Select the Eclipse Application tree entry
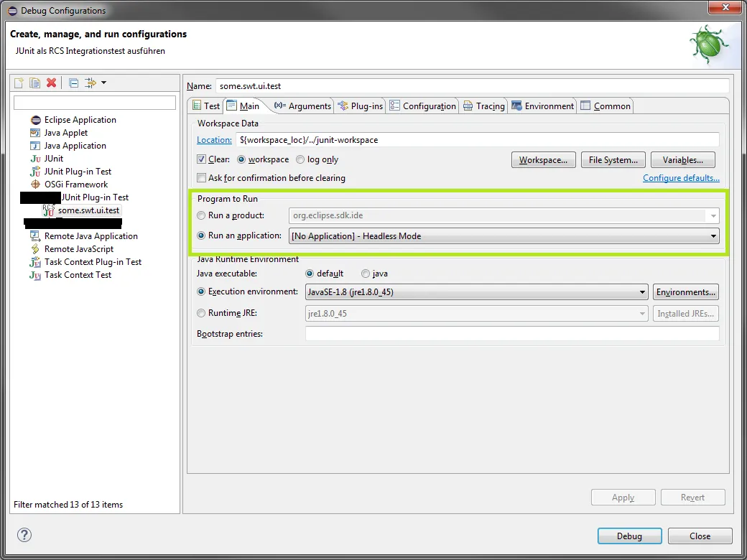The image size is (747, 560). pos(80,120)
